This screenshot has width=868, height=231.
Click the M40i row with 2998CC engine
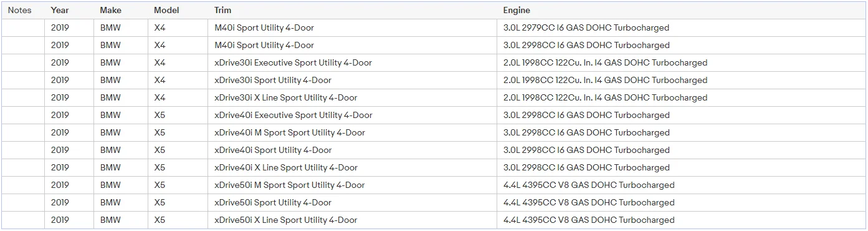coord(434,46)
